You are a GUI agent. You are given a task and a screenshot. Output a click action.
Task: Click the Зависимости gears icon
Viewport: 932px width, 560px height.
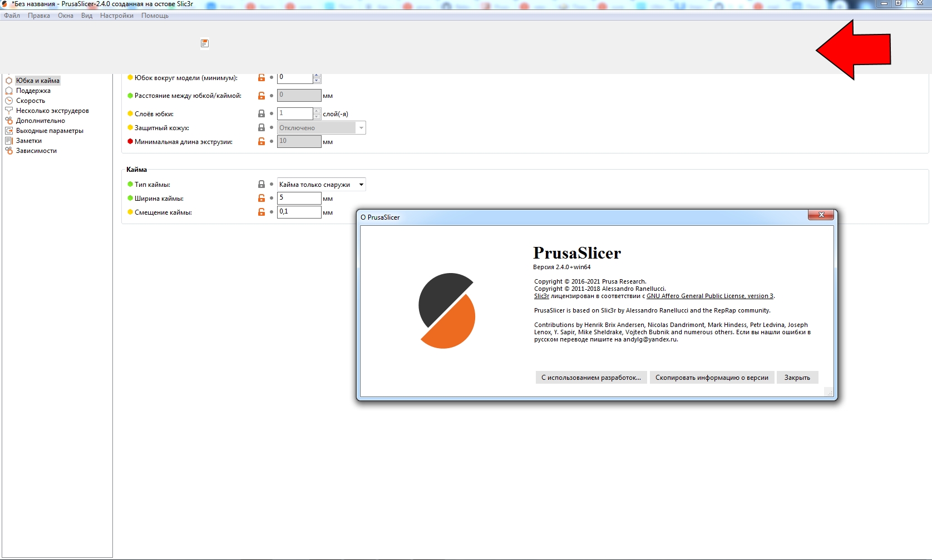coord(9,151)
